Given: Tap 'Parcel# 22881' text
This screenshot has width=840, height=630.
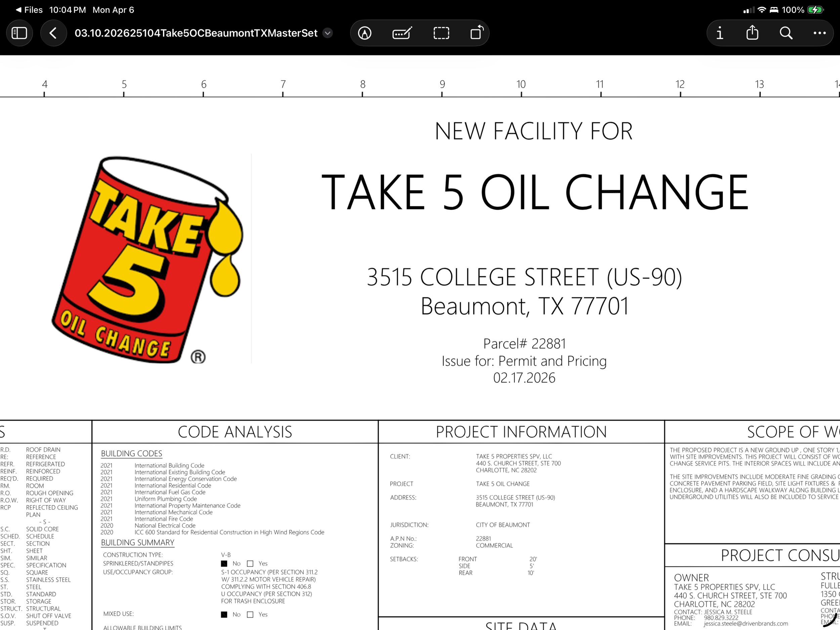Looking at the screenshot, I should tap(524, 344).
